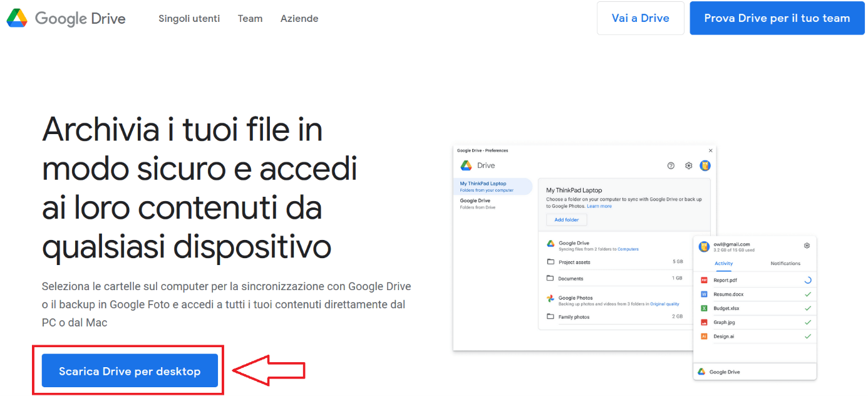
Task: Click the Drive logo beside the "Drive" title
Action: click(466, 165)
